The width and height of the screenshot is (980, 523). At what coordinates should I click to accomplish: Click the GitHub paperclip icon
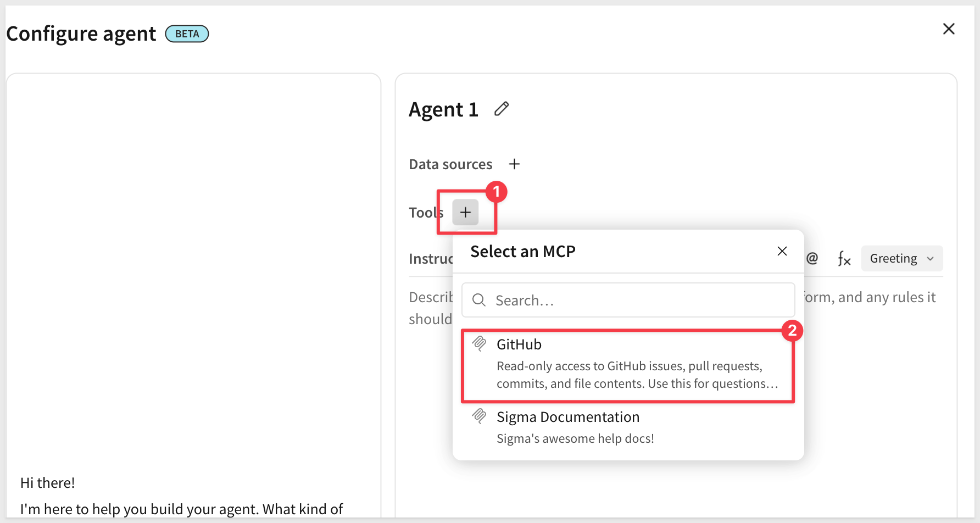coord(479,344)
